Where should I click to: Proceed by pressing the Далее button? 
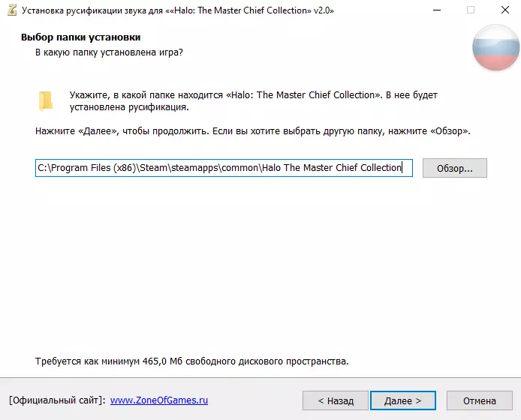pyautogui.click(x=402, y=401)
